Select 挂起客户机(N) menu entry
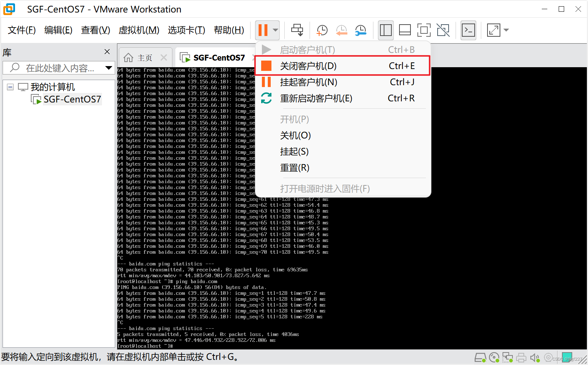Viewport: 588px width, 365px height. (x=343, y=82)
